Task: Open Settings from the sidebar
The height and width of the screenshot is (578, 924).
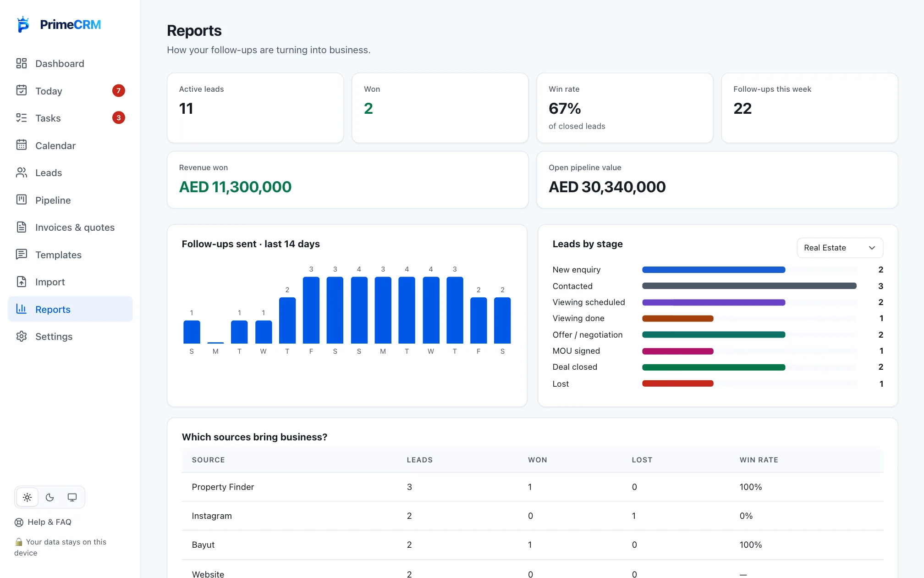Action: coord(70,336)
